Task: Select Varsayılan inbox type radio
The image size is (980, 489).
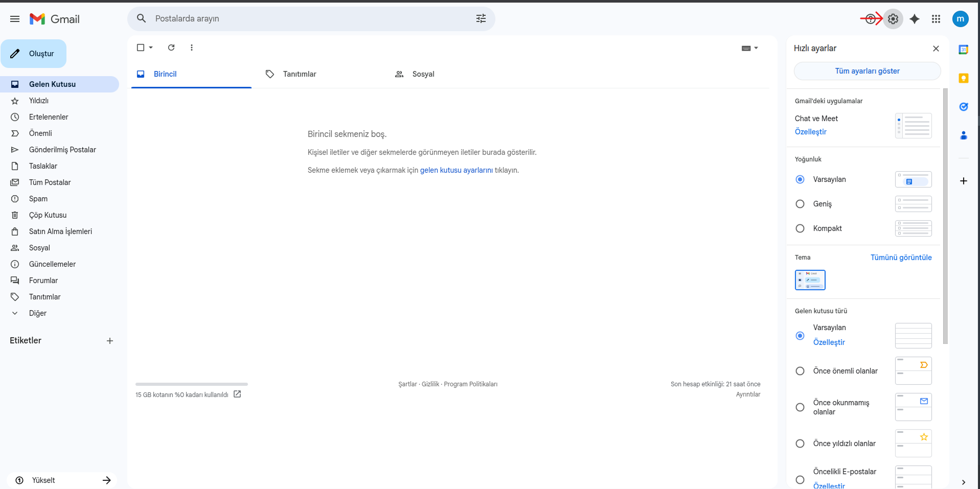Action: coord(800,336)
